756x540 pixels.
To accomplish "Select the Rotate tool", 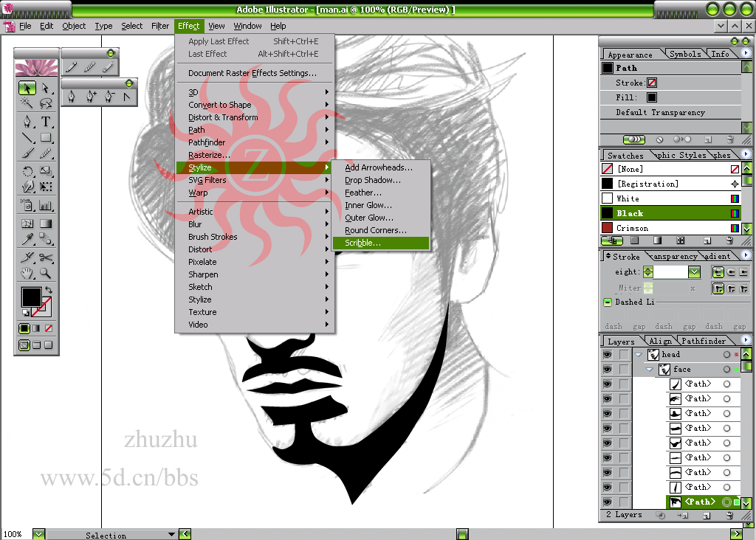I will click(x=27, y=171).
